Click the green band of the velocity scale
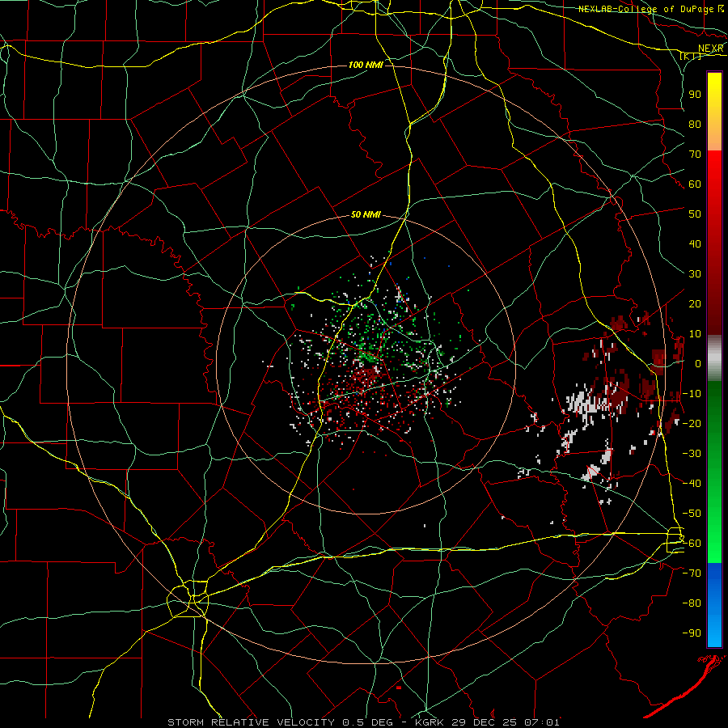728x728 pixels. (714, 472)
